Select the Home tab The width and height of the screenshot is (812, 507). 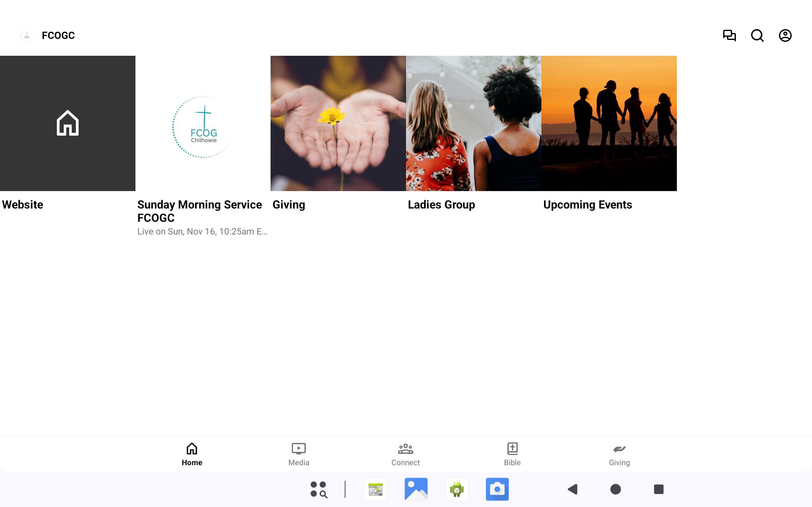tap(192, 454)
